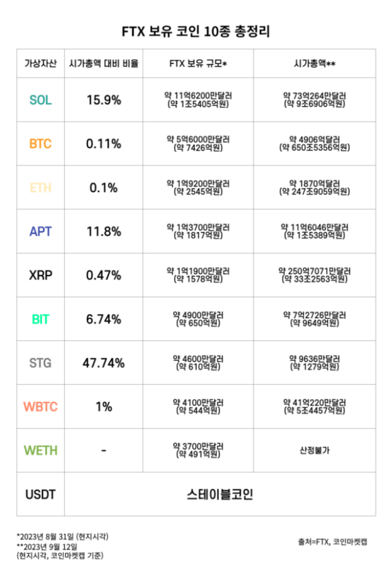Viewport: 392px width, 573px height.
Task: Click the ETH coin name
Action: coord(40,187)
